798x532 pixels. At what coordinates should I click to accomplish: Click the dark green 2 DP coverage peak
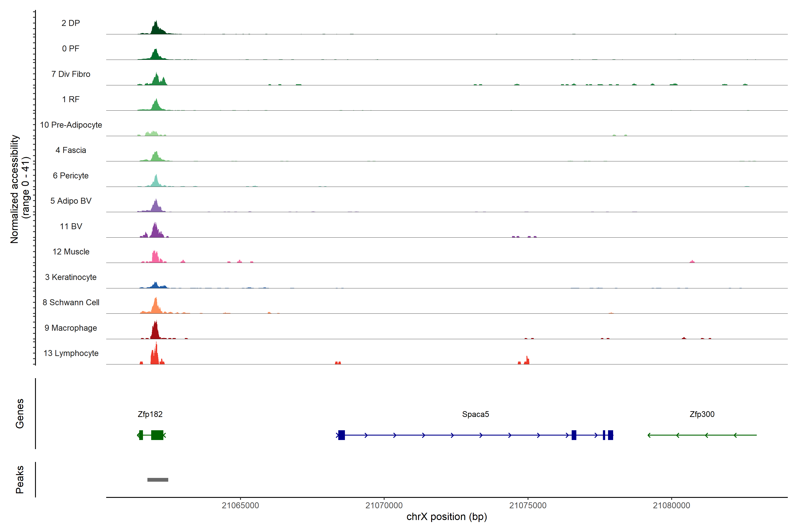[x=156, y=29]
